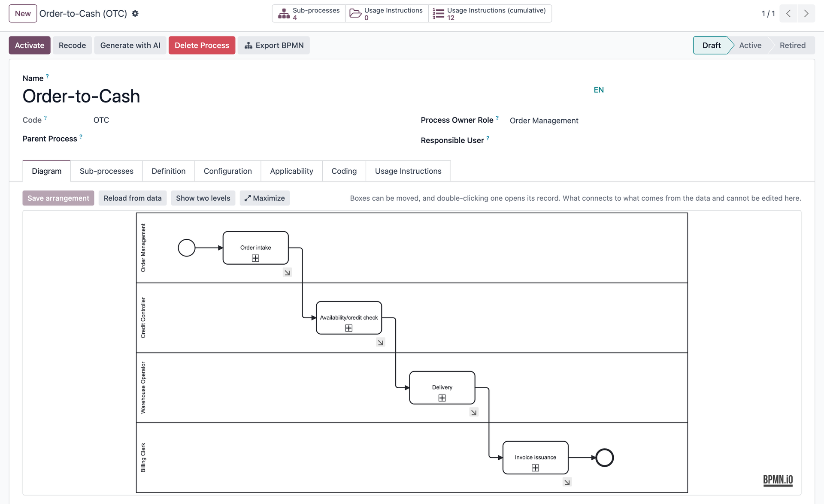Open the Sub-processes stat button

tap(309, 13)
